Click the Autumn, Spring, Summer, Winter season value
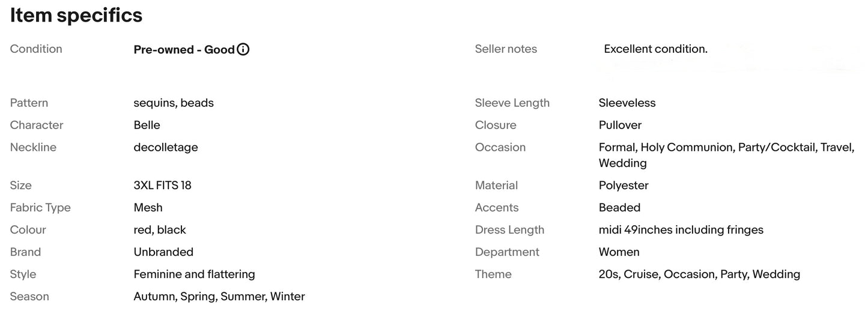Screen dimensions: 868x311 (219, 297)
